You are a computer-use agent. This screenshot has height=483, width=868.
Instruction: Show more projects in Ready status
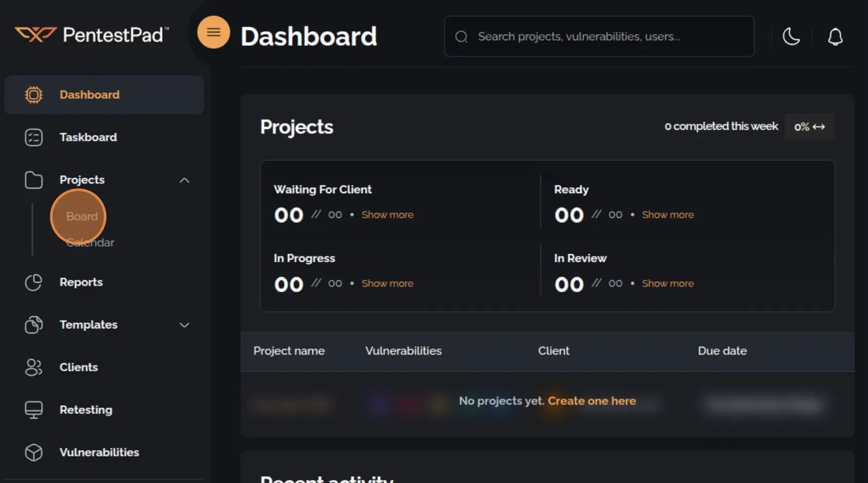click(667, 214)
